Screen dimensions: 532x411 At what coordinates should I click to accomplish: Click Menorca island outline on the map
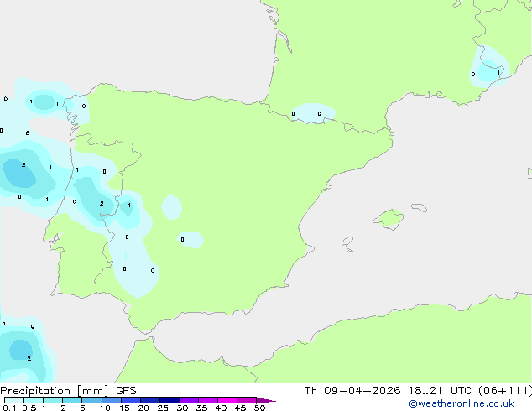[419, 207]
